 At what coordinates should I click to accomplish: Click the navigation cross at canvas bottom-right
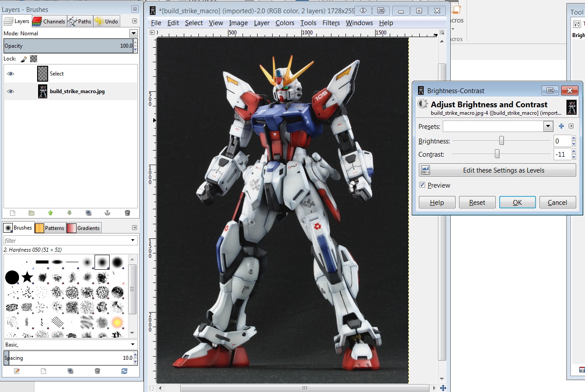[x=442, y=388]
